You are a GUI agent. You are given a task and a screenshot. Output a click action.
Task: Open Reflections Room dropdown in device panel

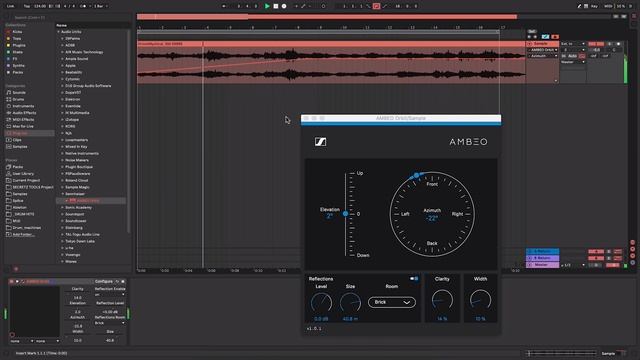pos(110,323)
